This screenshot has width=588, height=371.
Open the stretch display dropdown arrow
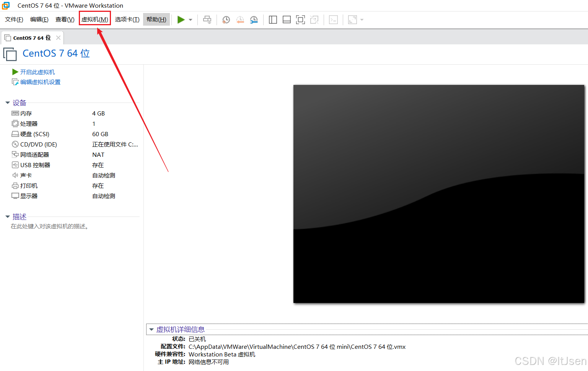tap(362, 20)
